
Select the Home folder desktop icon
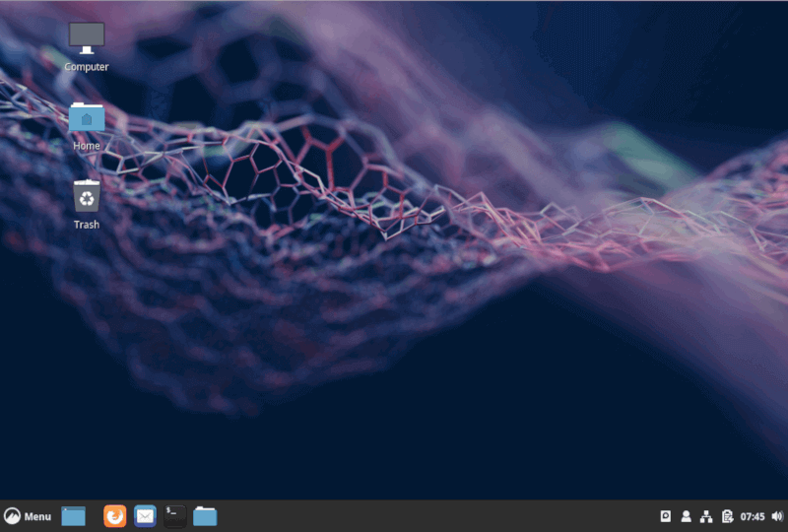[x=86, y=117]
